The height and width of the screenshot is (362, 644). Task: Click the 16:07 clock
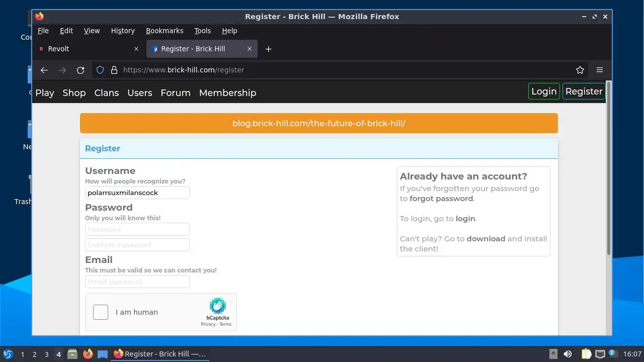tap(632, 354)
